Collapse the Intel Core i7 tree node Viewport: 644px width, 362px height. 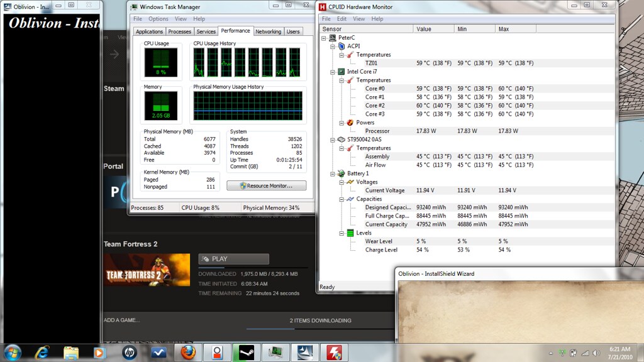pyautogui.click(x=333, y=72)
